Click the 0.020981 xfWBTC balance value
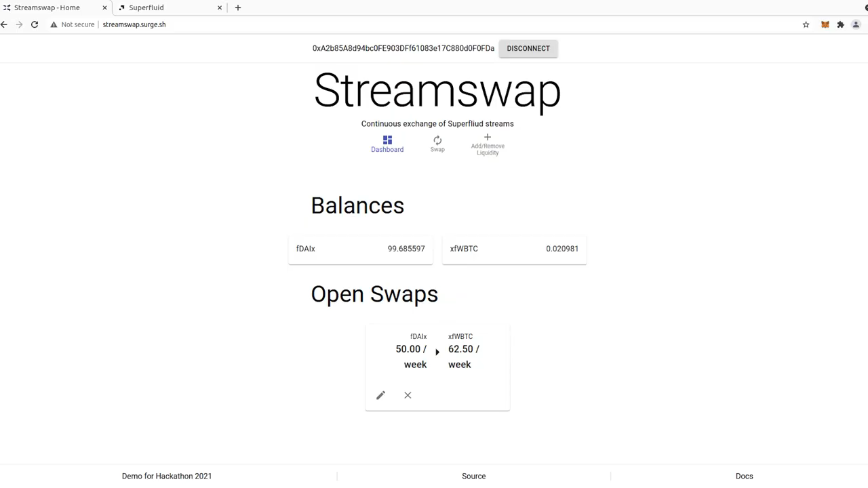868x488 pixels. pos(562,249)
